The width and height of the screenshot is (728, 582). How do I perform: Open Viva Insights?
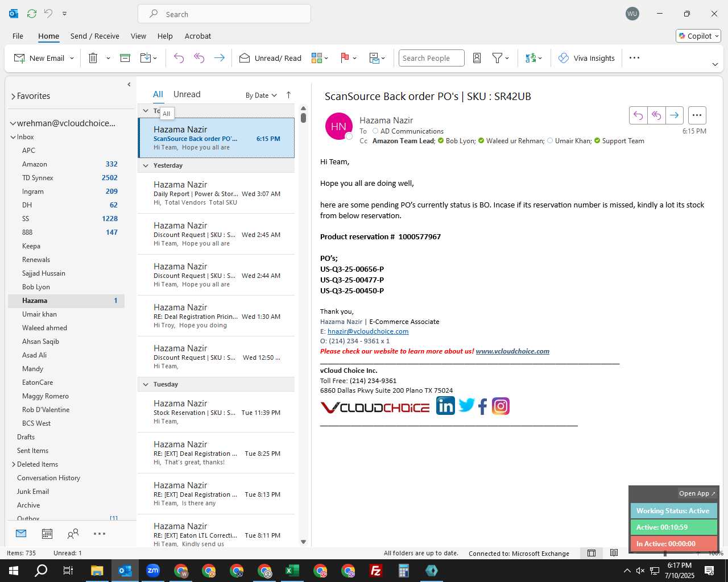pos(586,58)
